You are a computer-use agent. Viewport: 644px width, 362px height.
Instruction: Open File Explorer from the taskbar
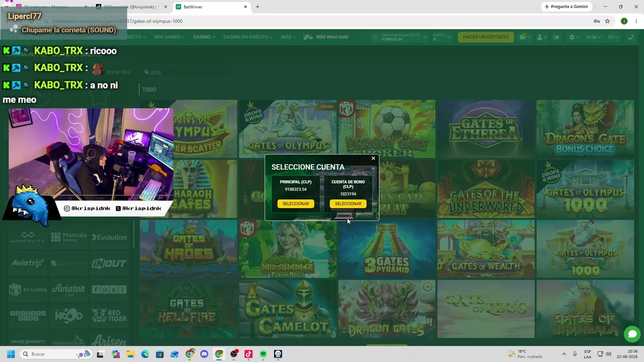coord(130,354)
